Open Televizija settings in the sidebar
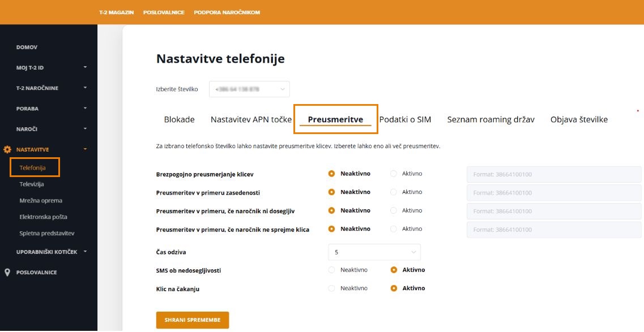Viewport: 644px width, 332px height. click(x=32, y=184)
